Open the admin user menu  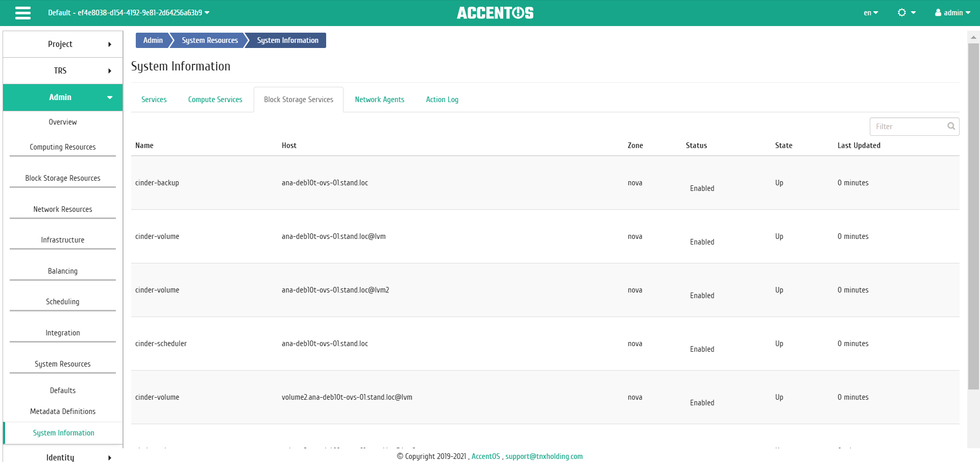[x=952, y=13]
